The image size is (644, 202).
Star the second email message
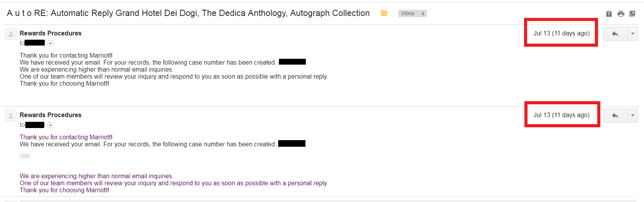(596, 116)
